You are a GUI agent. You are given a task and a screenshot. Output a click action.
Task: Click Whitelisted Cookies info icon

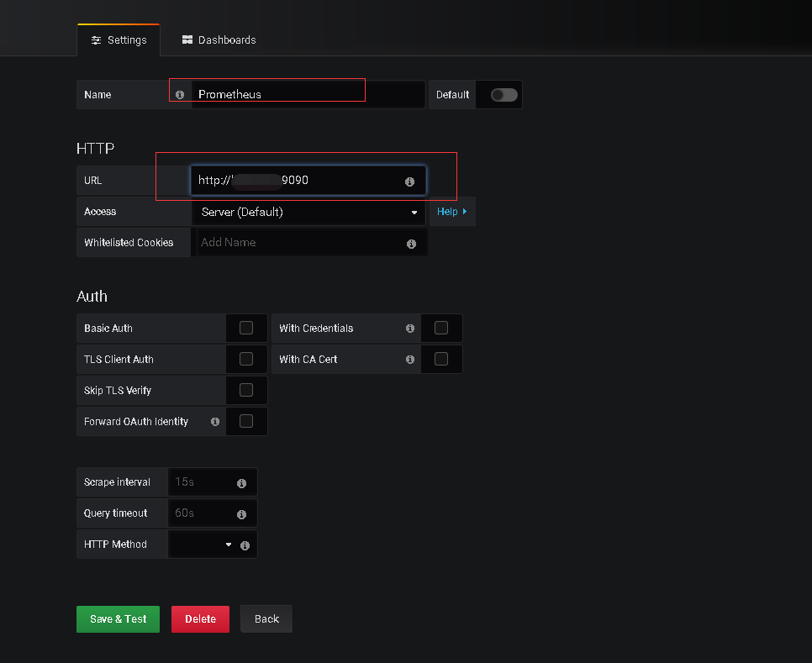pos(411,244)
